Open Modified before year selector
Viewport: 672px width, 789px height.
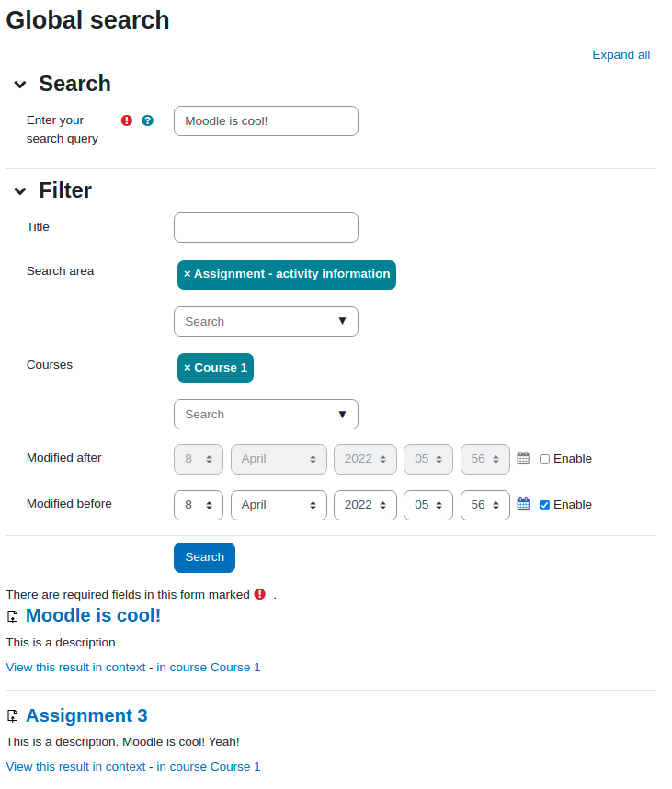coord(365,505)
